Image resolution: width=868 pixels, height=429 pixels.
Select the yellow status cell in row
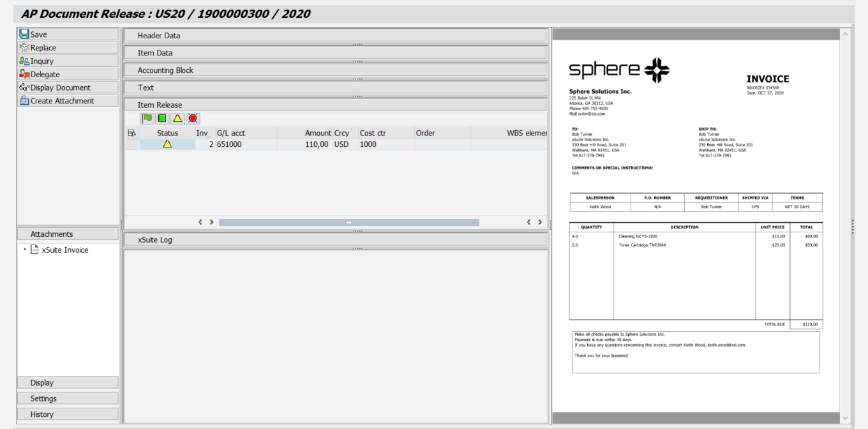167,144
